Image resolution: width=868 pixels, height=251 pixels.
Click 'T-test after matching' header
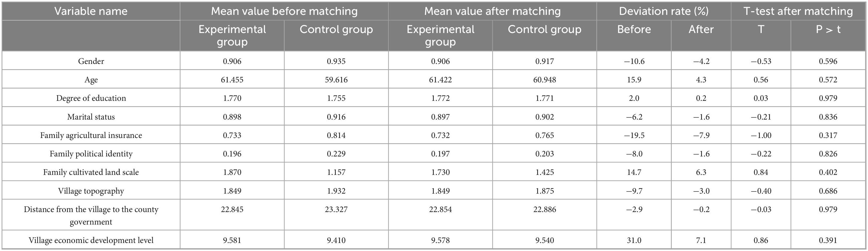coord(798,12)
